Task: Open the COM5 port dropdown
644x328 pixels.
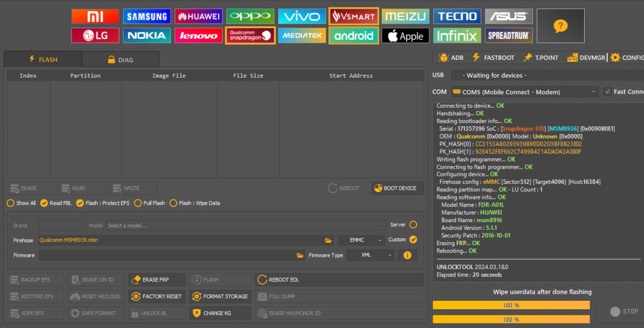Action: (x=525, y=92)
